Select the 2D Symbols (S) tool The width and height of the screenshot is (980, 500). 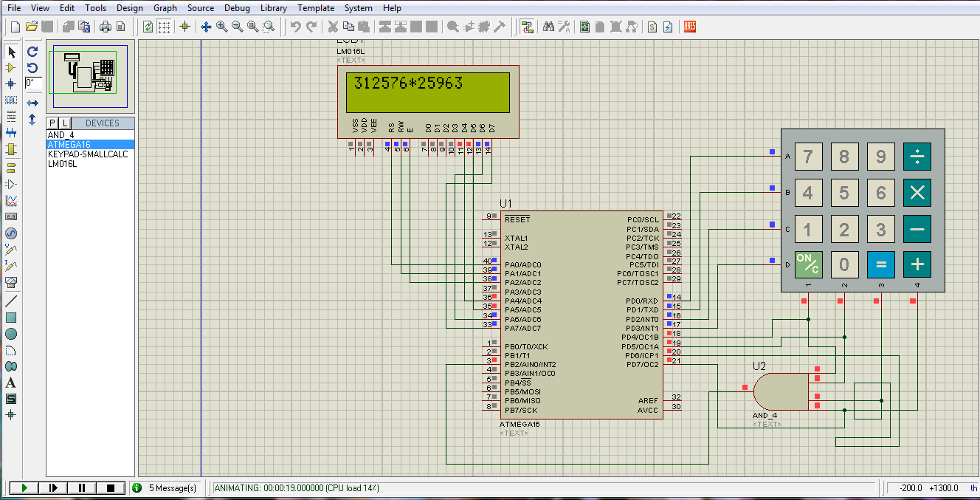point(11,399)
